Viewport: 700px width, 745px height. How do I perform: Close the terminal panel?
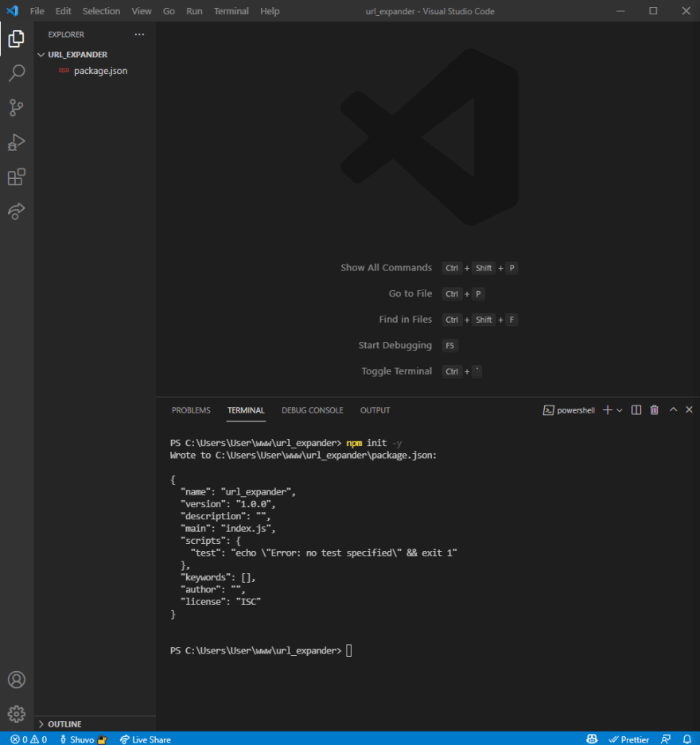pyautogui.click(x=689, y=409)
